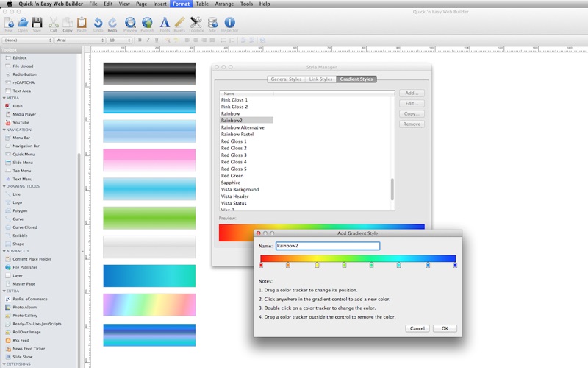The width and height of the screenshot is (588, 368).
Task: Click the Publish globe icon
Action: coord(147,24)
